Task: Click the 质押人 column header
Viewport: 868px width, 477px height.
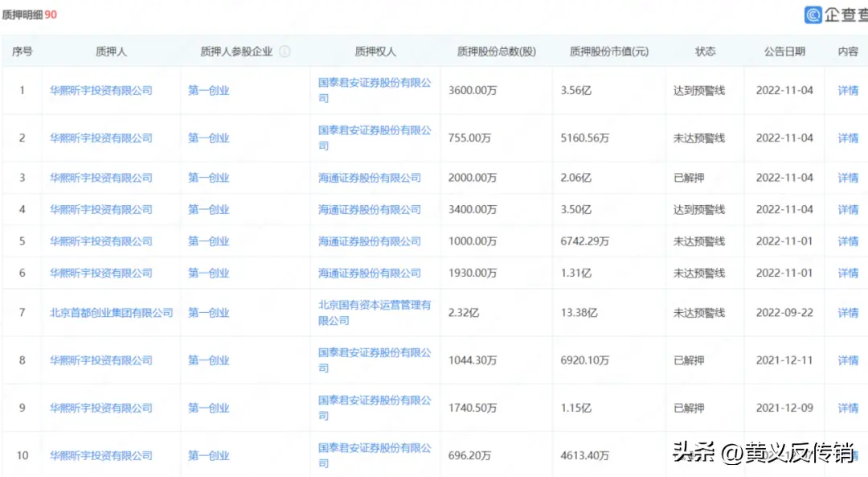Action: 111,51
